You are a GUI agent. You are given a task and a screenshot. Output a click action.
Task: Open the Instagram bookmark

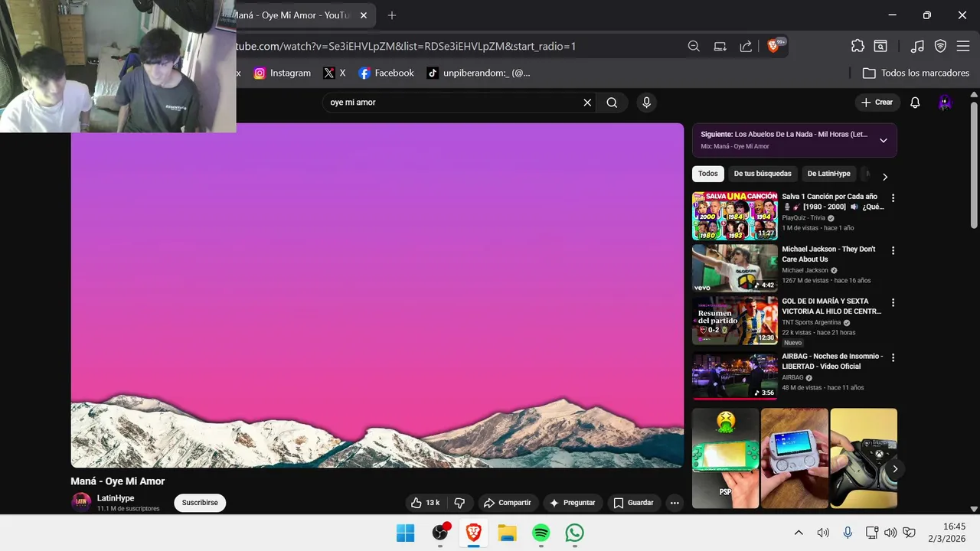282,73
